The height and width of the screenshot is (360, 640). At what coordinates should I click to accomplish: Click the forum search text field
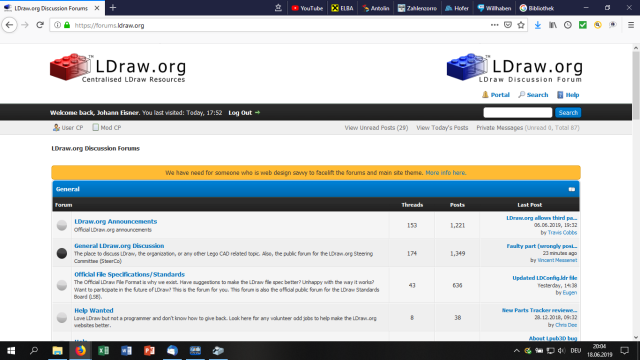point(518,113)
